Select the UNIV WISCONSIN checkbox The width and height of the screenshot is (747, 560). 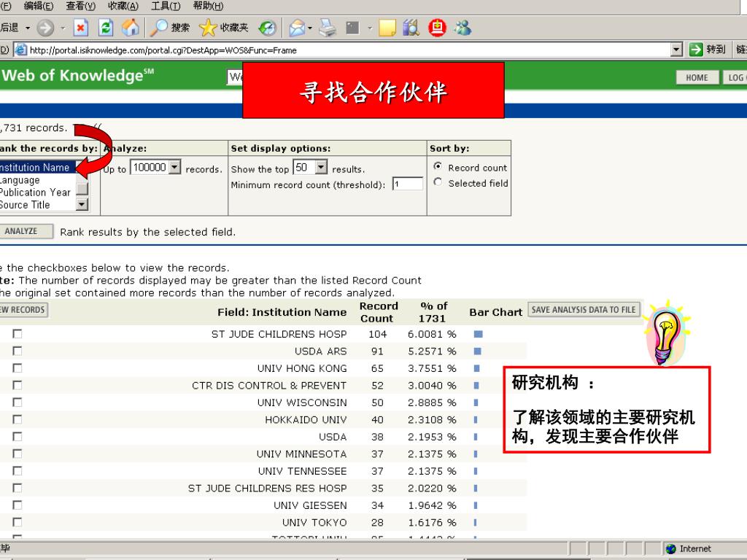point(18,402)
